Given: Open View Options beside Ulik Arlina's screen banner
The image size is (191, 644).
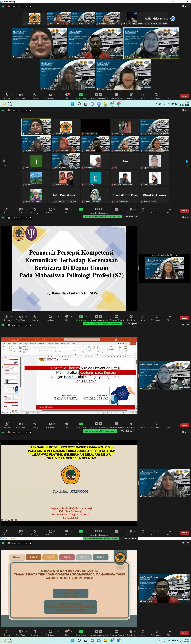Looking at the screenshot, I should click(128, 431).
